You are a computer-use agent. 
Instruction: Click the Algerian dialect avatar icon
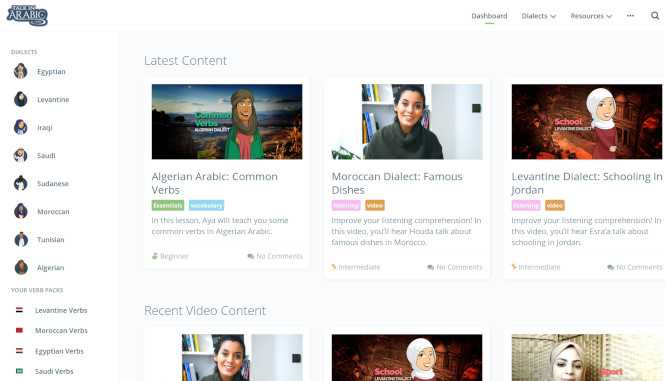click(x=20, y=267)
